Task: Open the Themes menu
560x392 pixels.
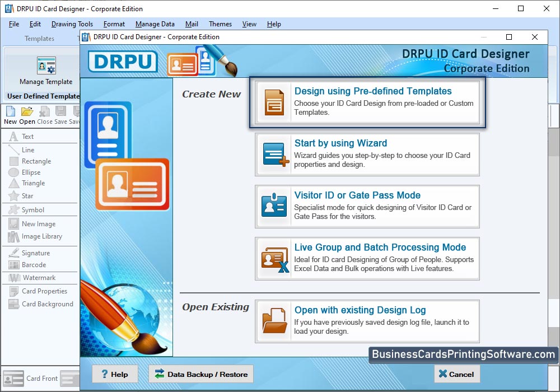Action: click(x=220, y=24)
